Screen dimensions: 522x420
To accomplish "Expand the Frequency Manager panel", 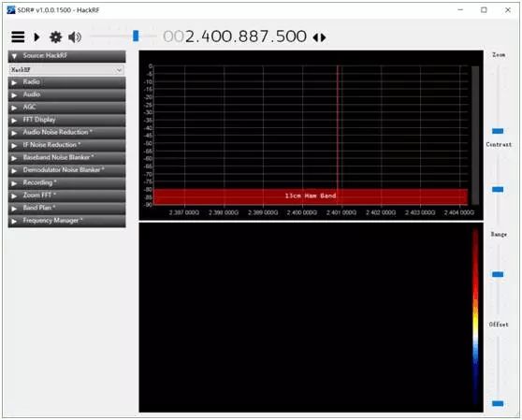I will pyautogui.click(x=67, y=221).
